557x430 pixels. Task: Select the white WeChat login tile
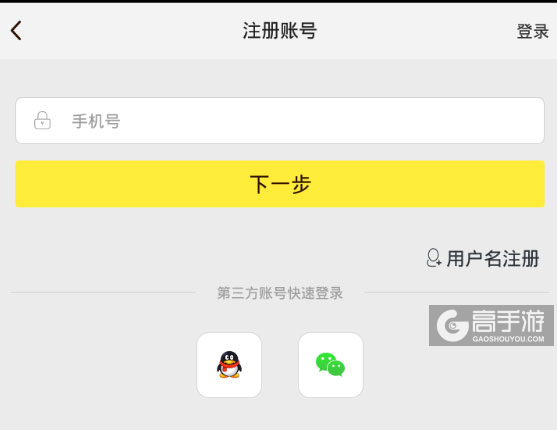(x=331, y=365)
